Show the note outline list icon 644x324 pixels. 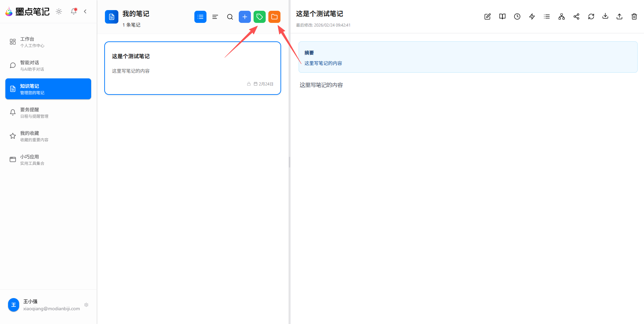tap(546, 16)
